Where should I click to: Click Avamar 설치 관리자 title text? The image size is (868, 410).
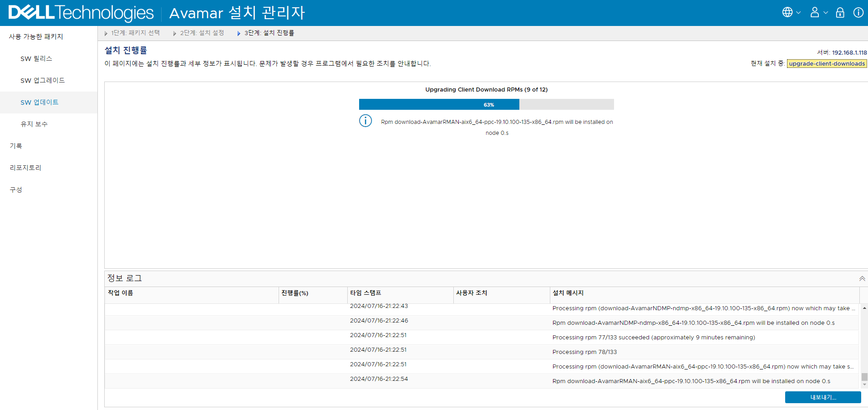[237, 13]
